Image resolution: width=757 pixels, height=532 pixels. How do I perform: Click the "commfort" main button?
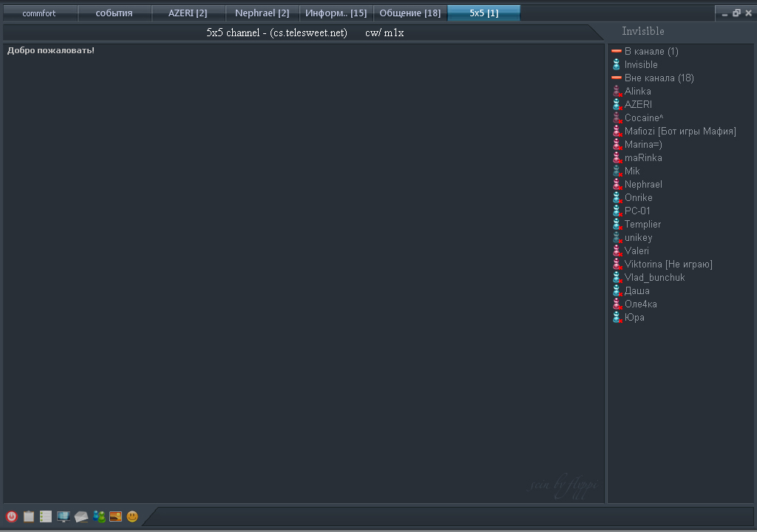pyautogui.click(x=39, y=13)
